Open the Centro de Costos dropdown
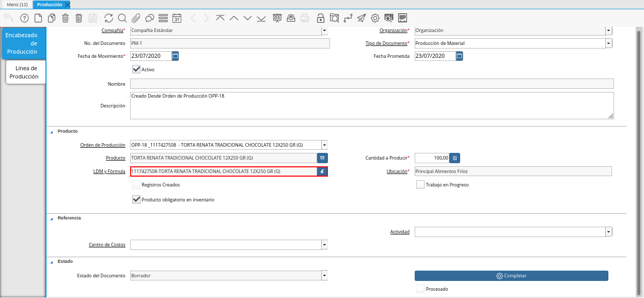 pos(324,245)
